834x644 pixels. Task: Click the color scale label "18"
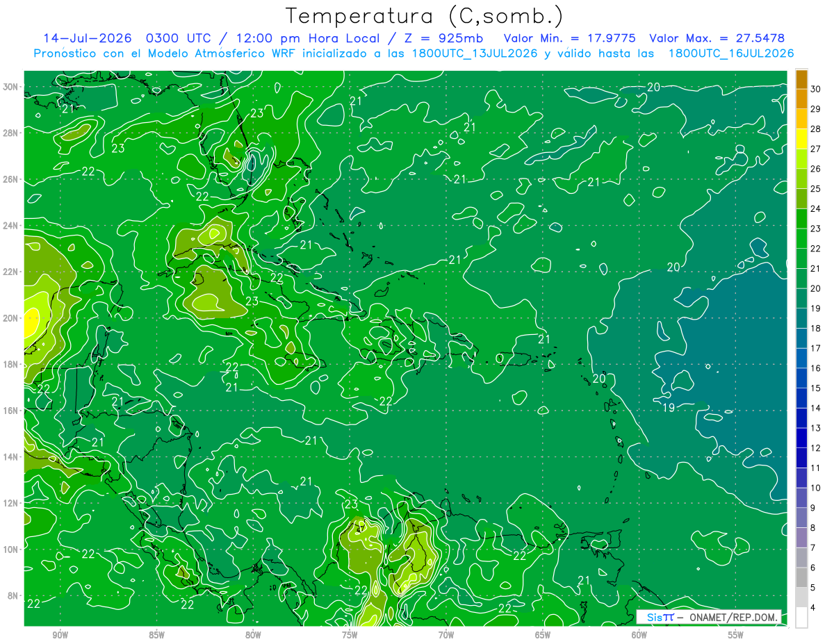point(816,328)
